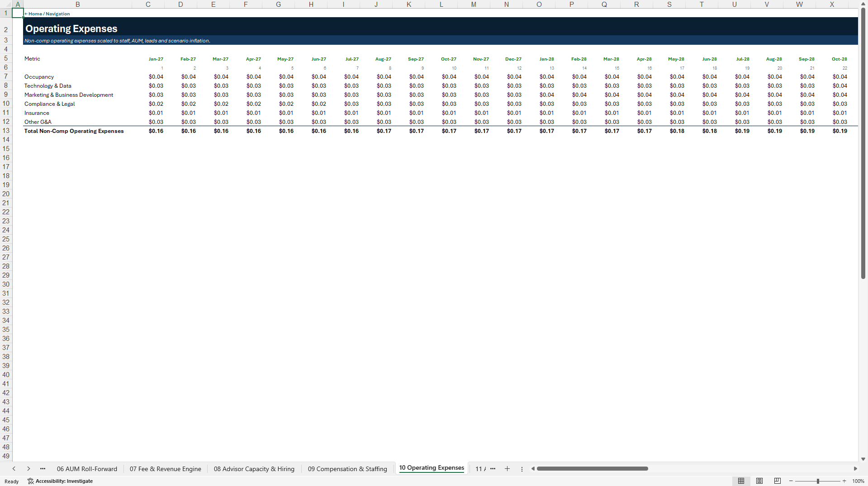Click the Operating Expenses title cell
Screen dimensions: 868x486
pyautogui.click(x=71, y=28)
